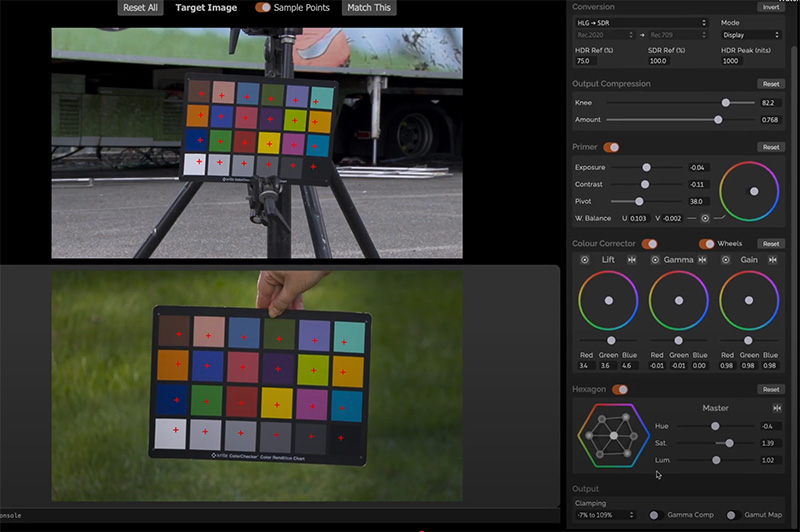Image resolution: width=800 pixels, height=532 pixels.
Task: Click the Reset All button
Action: [x=140, y=8]
